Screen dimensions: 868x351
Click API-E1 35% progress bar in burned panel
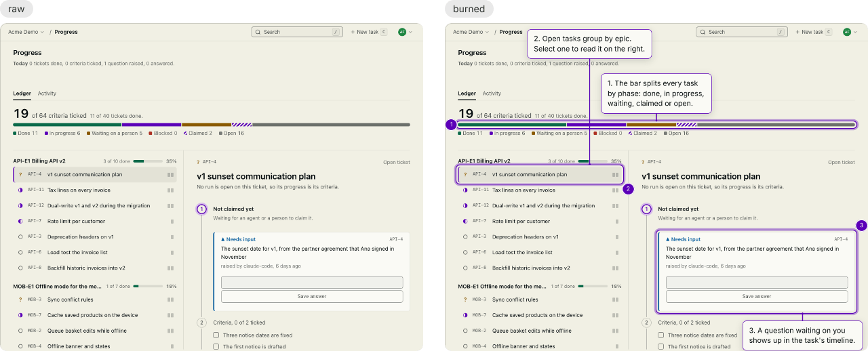click(593, 161)
